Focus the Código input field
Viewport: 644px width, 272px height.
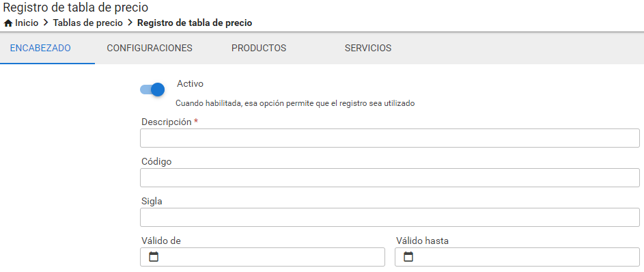pos(390,178)
